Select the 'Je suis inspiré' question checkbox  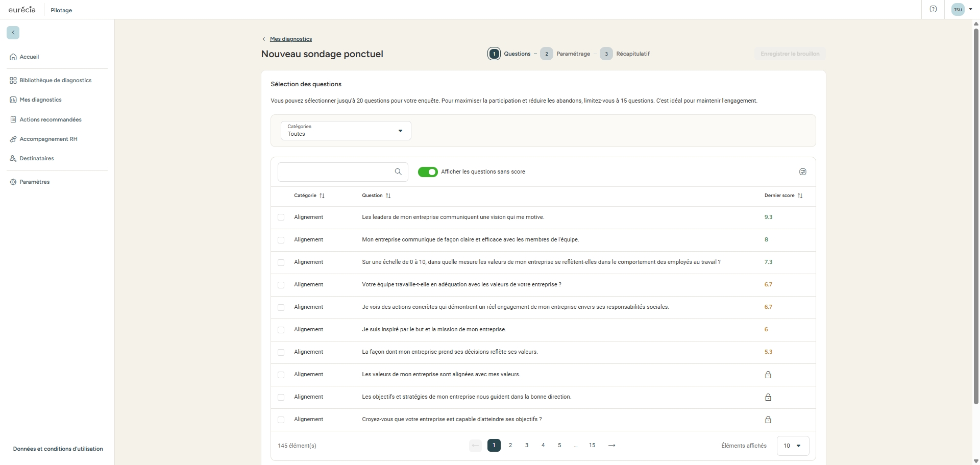pyautogui.click(x=281, y=330)
